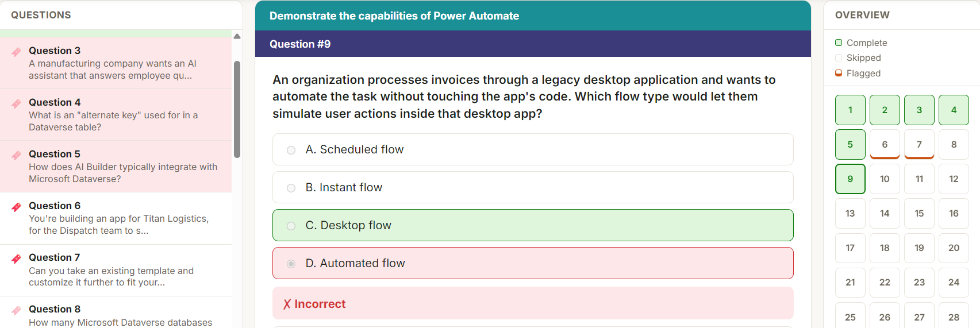The height and width of the screenshot is (328, 980).
Task: Click the Skipped legend box icon
Action: coord(839,57)
